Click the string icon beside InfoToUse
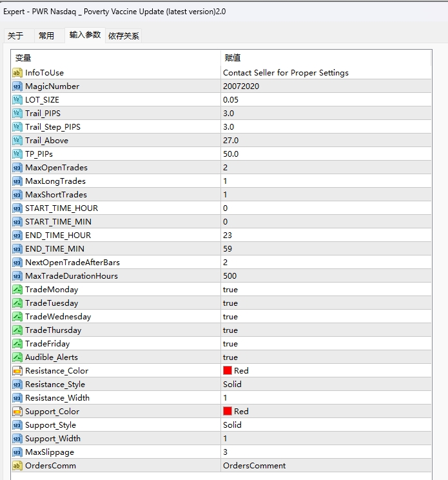Viewport: 448px width, 480px height. tap(17, 73)
